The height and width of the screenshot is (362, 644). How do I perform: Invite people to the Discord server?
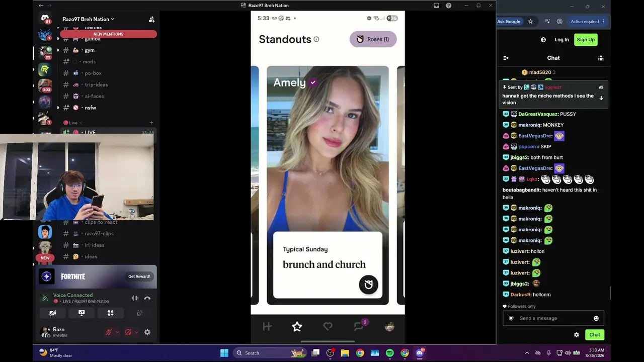(x=151, y=19)
